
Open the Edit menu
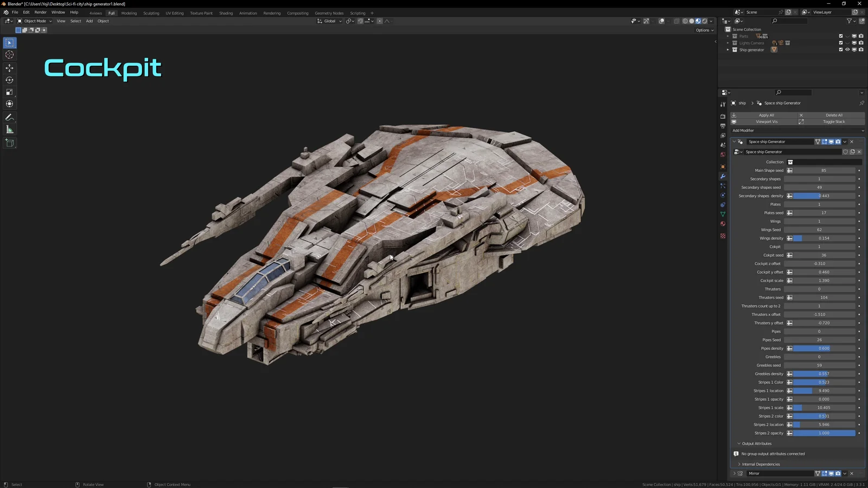tap(26, 12)
